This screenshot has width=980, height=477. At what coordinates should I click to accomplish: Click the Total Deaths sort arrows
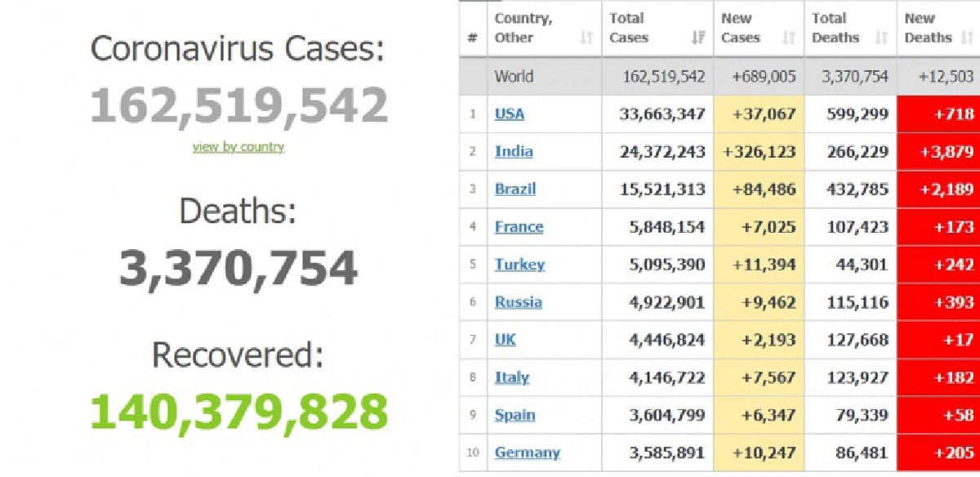pyautogui.click(x=881, y=38)
